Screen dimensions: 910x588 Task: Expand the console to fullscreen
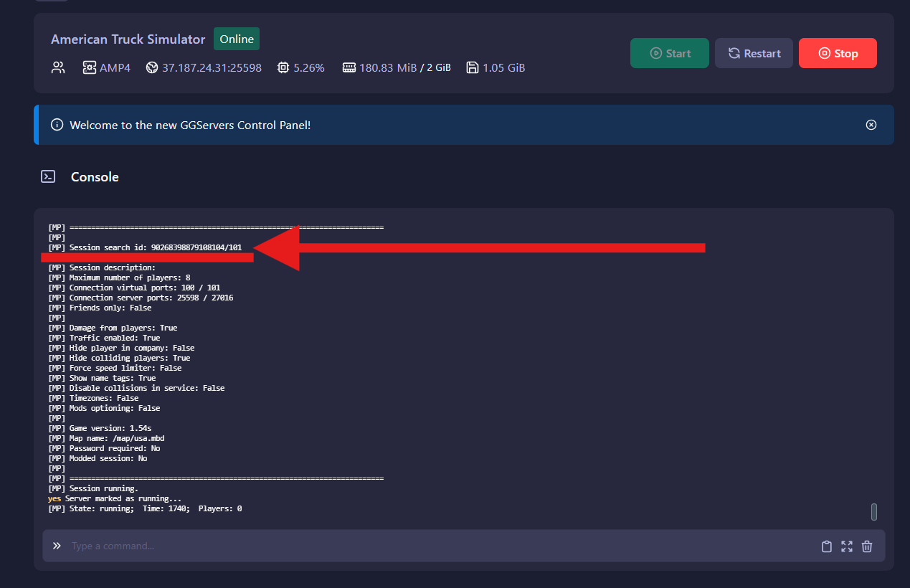coord(846,546)
